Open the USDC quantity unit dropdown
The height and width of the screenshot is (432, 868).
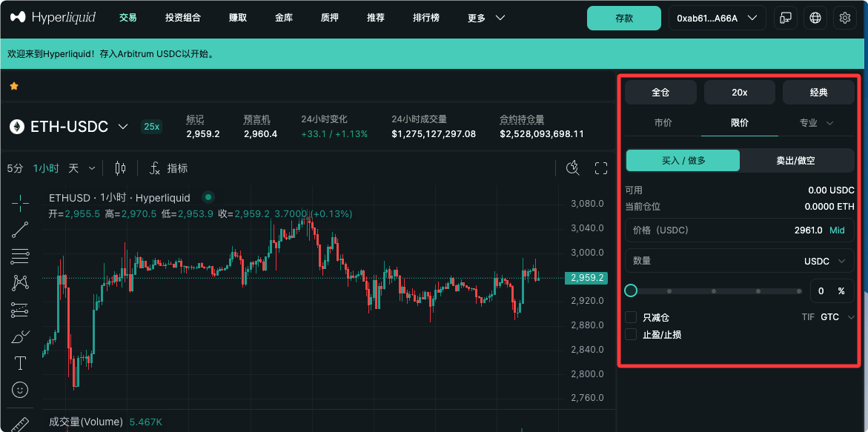pyautogui.click(x=825, y=260)
